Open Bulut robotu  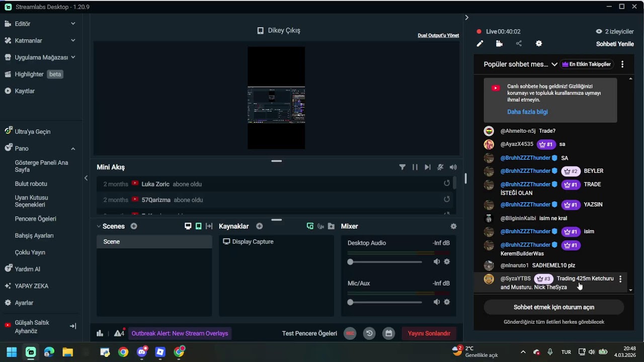pyautogui.click(x=31, y=184)
